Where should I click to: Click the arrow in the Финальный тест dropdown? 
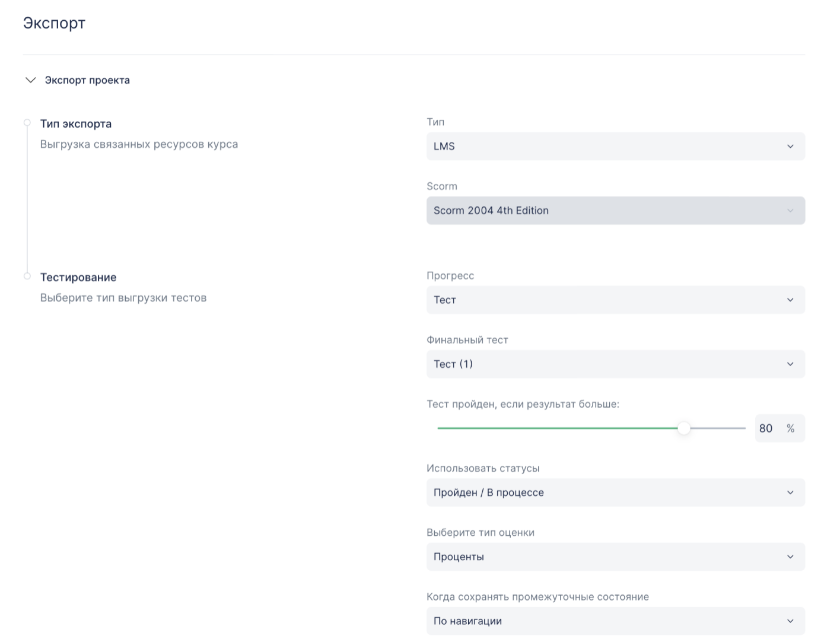pyautogui.click(x=790, y=364)
